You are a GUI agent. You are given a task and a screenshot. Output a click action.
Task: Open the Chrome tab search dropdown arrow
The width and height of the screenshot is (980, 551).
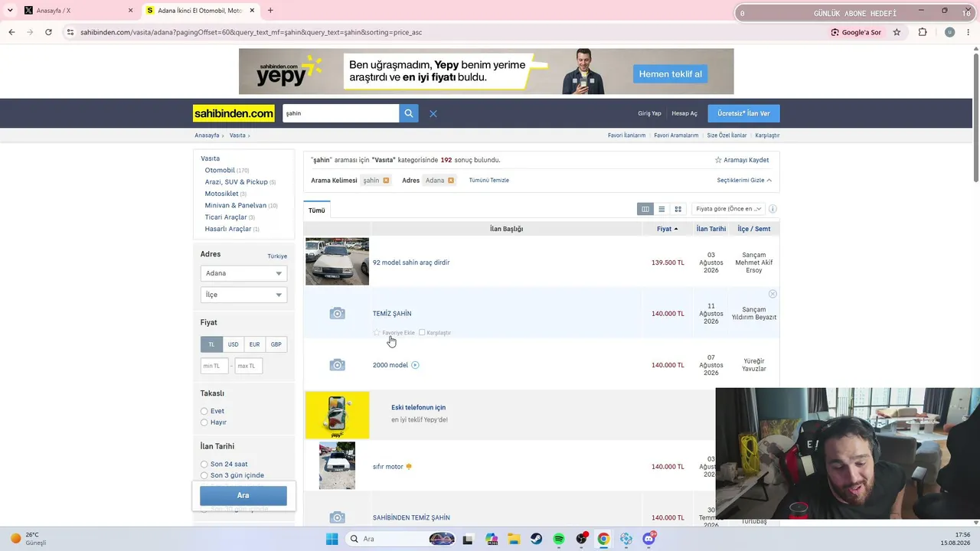[9, 11]
